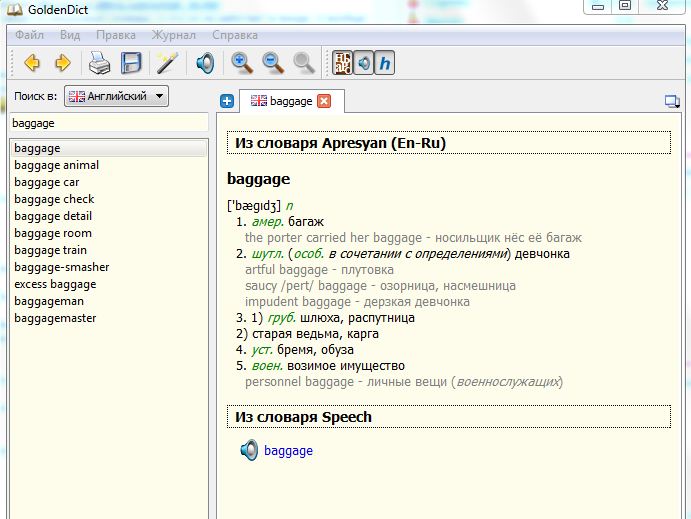Open the Справка menu
This screenshot has width=691, height=519.
pos(235,35)
